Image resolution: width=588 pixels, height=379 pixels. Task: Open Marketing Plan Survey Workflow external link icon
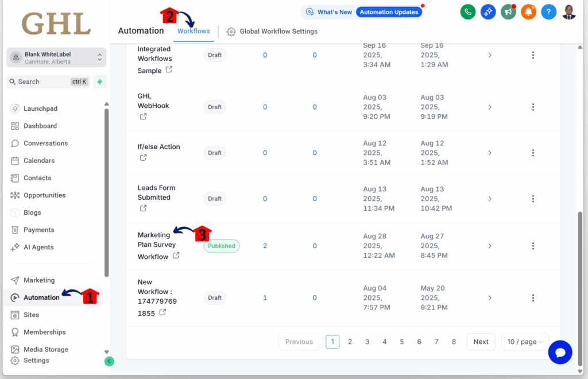point(175,257)
